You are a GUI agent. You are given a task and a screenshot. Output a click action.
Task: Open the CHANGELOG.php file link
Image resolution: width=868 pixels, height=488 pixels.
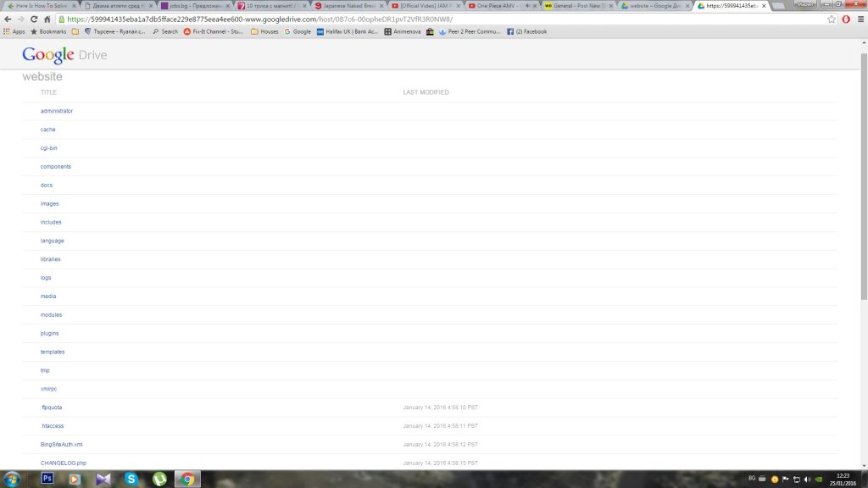pos(63,463)
